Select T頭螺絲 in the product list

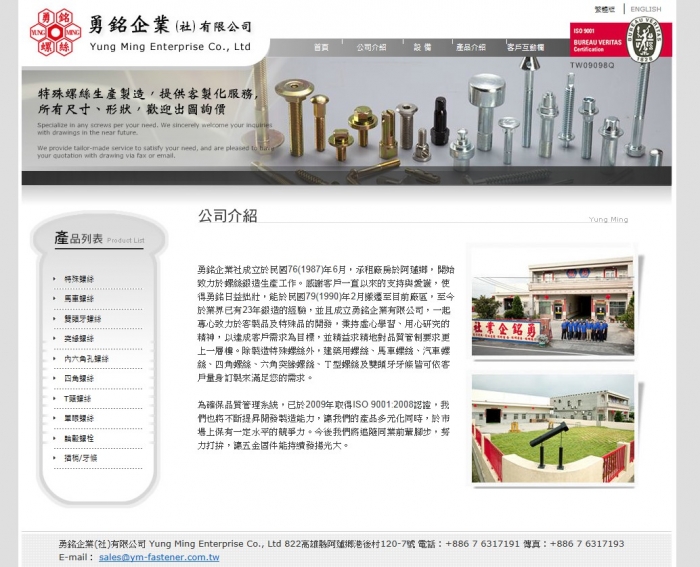pyautogui.click(x=78, y=399)
